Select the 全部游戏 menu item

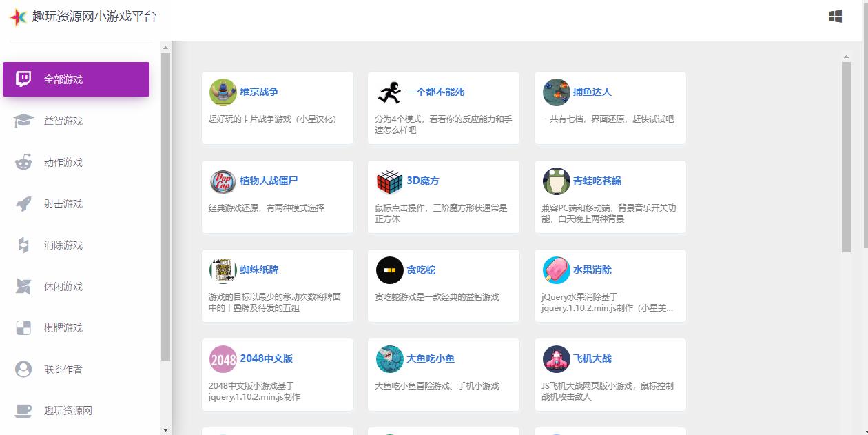pyautogui.click(x=76, y=79)
